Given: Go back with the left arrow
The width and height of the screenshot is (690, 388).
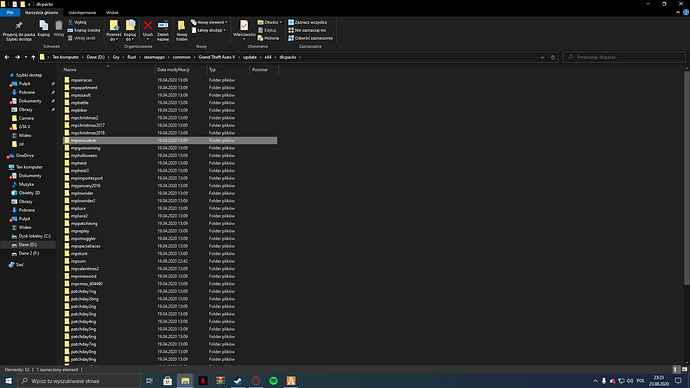Looking at the screenshot, I should coord(7,57).
